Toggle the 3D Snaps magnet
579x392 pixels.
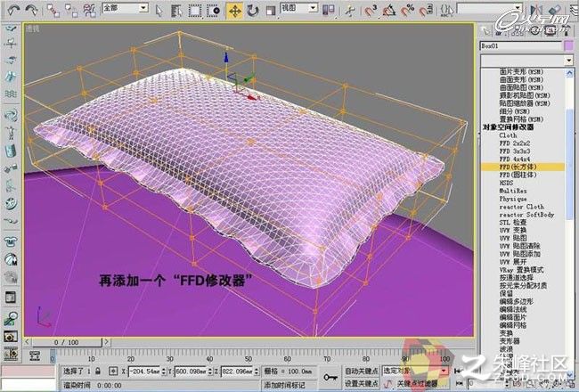coord(371,11)
